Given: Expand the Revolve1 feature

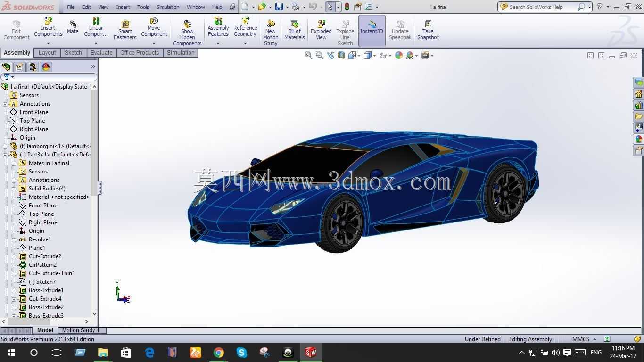Looking at the screenshot, I should (x=14, y=239).
